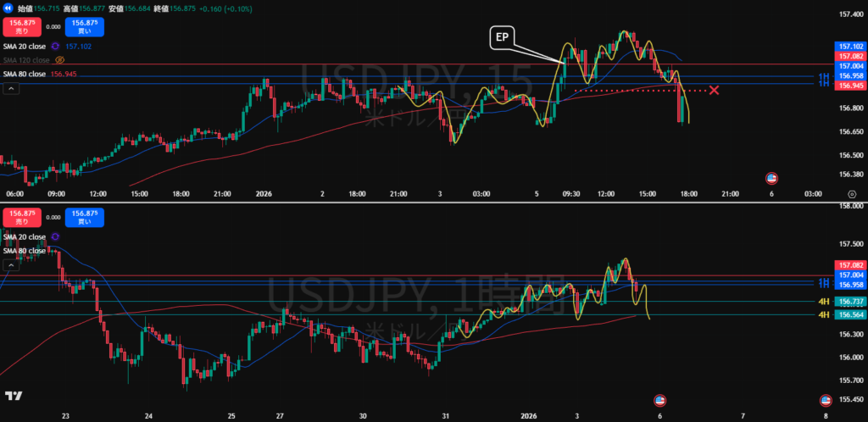Image resolution: width=868 pixels, height=422 pixels.
Task: Click the 156.737 4H price label in lower chart
Action: (850, 302)
